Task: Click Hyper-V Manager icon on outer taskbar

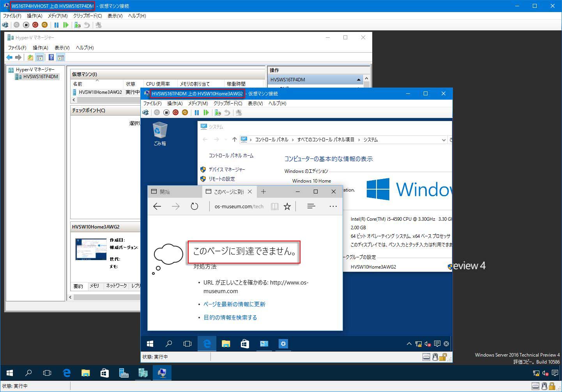Action: click(143, 373)
